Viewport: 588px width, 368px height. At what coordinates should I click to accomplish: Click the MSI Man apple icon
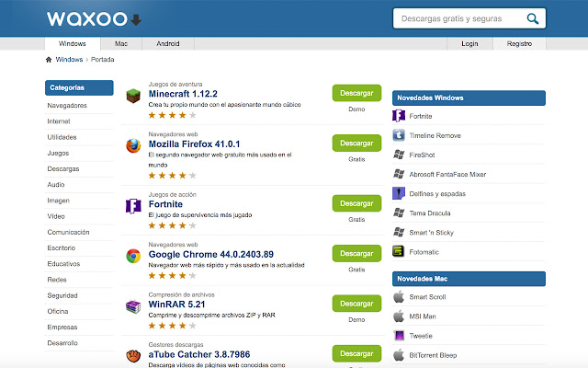click(399, 316)
